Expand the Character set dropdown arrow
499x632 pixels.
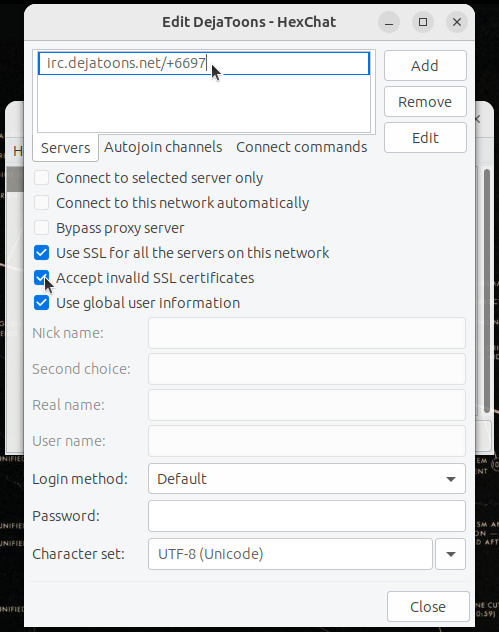tap(451, 554)
